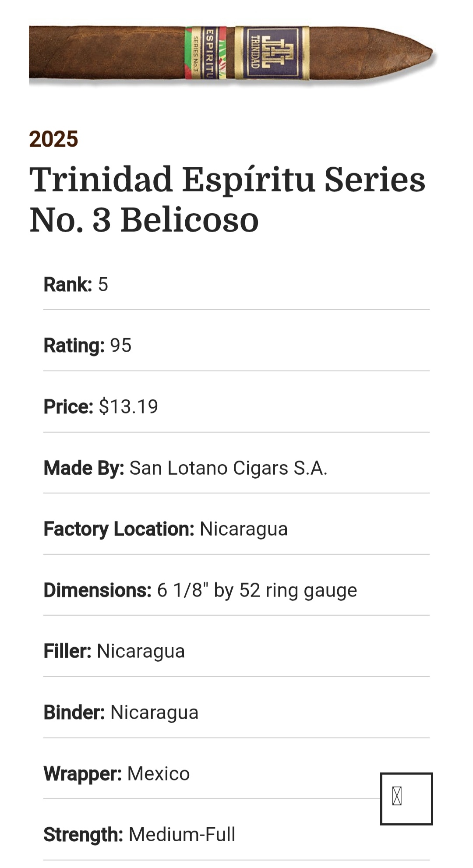Click the Made By label

84,468
